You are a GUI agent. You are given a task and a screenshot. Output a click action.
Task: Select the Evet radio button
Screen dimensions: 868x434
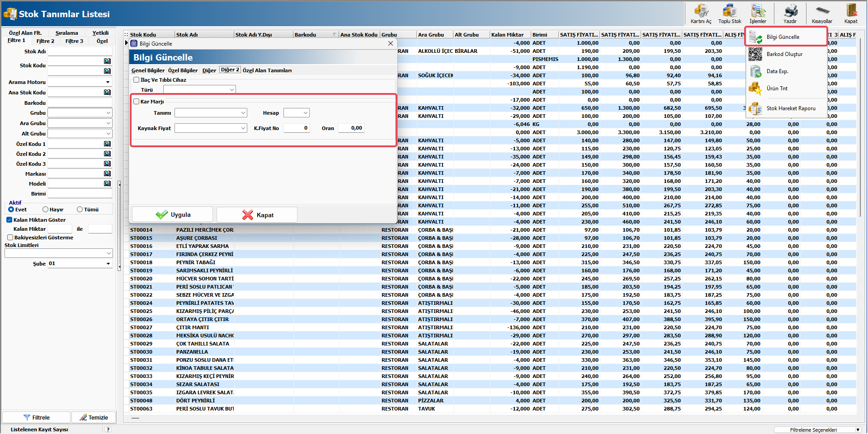pyautogui.click(x=11, y=210)
